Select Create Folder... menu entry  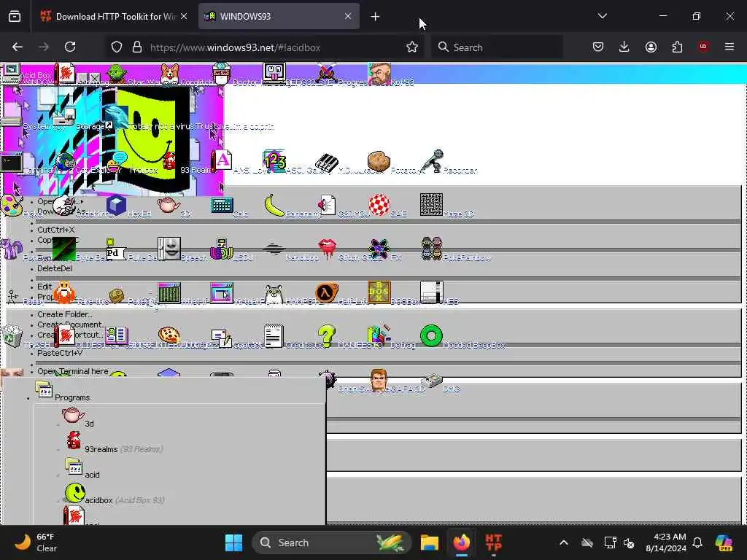tap(65, 314)
